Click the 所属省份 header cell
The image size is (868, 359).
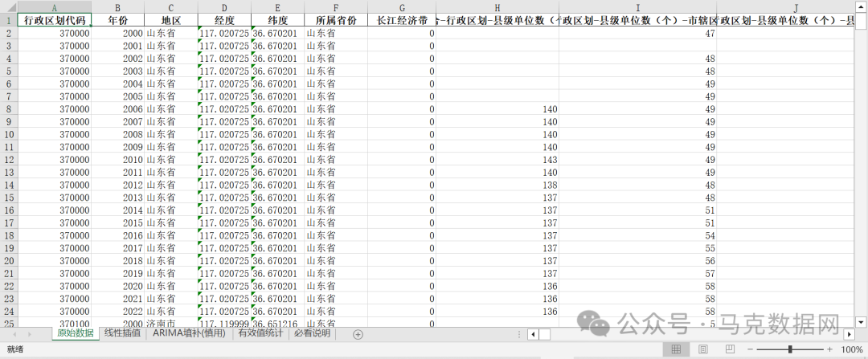point(335,20)
